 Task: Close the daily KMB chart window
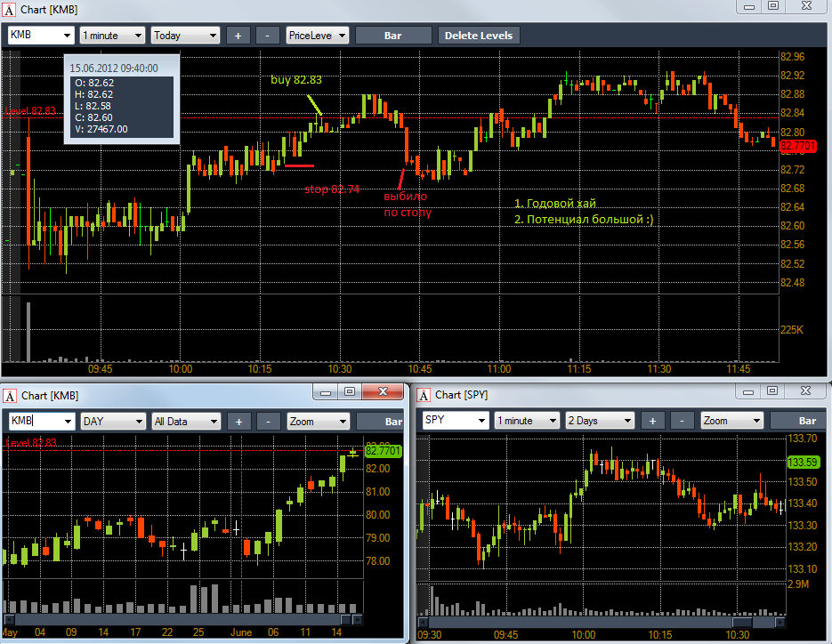pos(383,391)
